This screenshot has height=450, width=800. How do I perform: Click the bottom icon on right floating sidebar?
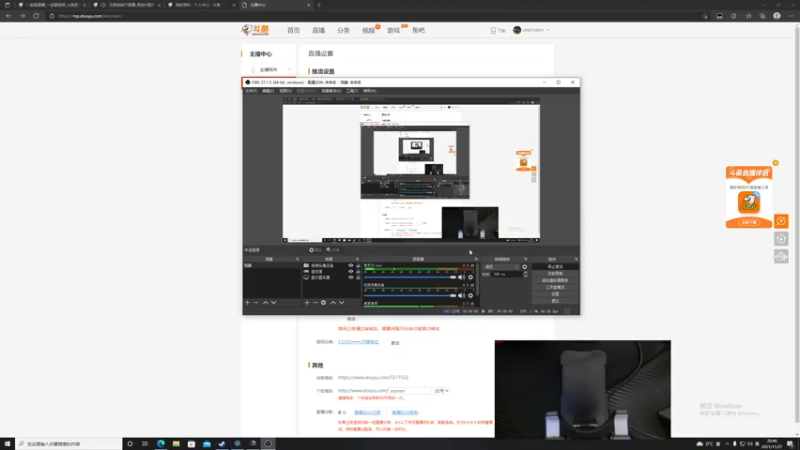[x=781, y=257]
